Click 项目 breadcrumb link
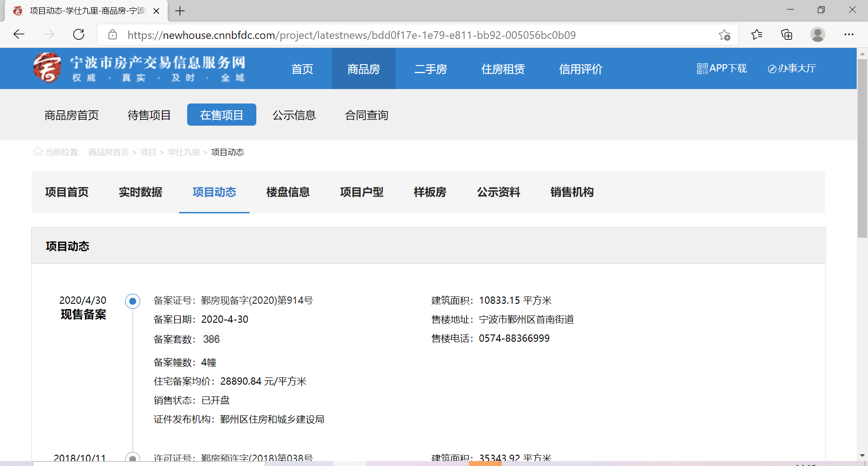The width and height of the screenshot is (868, 466). [148, 152]
